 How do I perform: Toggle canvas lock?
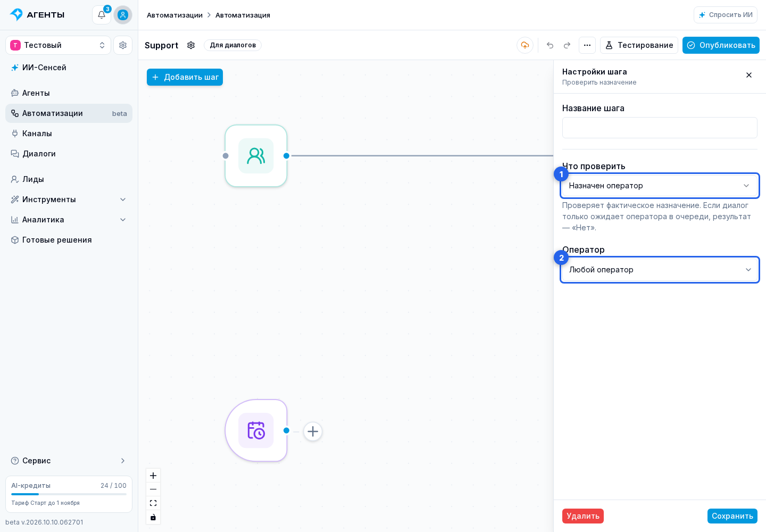153,517
